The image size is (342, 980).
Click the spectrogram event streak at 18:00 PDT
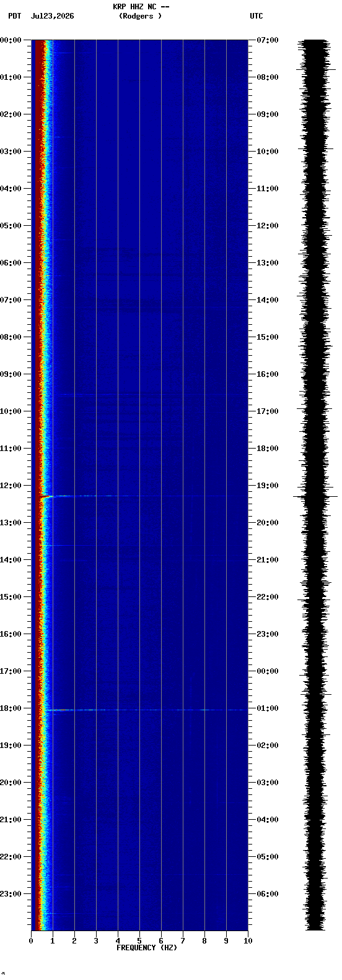click(146, 710)
